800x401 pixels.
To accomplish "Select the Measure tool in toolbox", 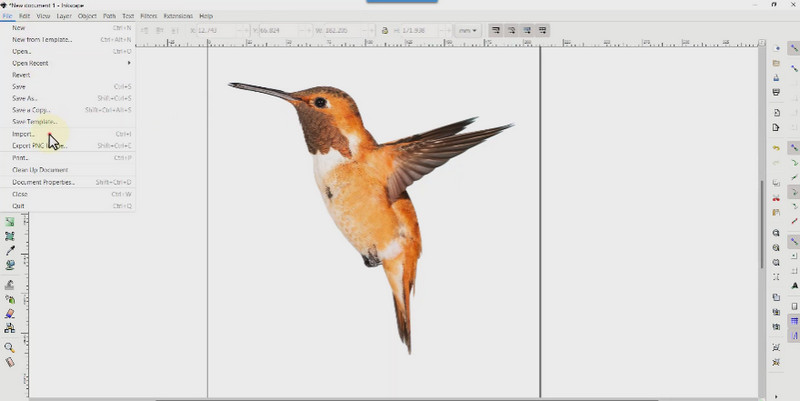I will [x=10, y=362].
